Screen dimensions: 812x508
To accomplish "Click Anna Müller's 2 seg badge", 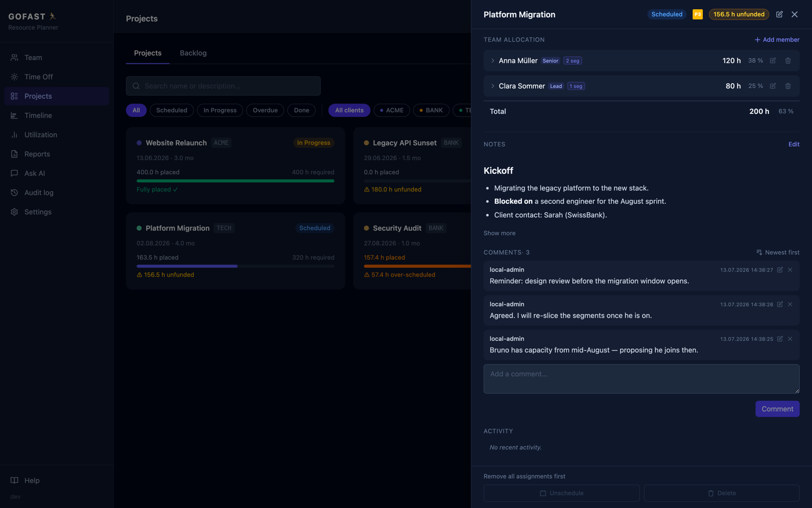I will pos(572,60).
